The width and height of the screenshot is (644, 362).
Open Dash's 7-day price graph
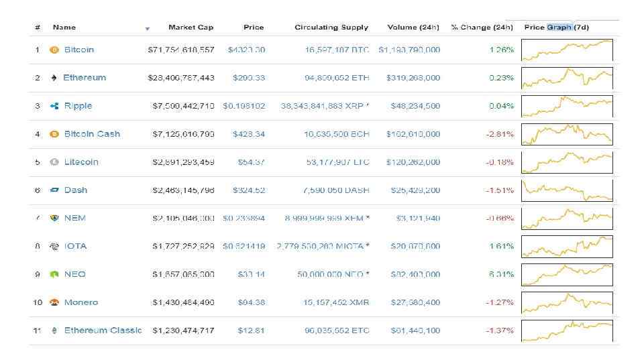[x=567, y=190]
